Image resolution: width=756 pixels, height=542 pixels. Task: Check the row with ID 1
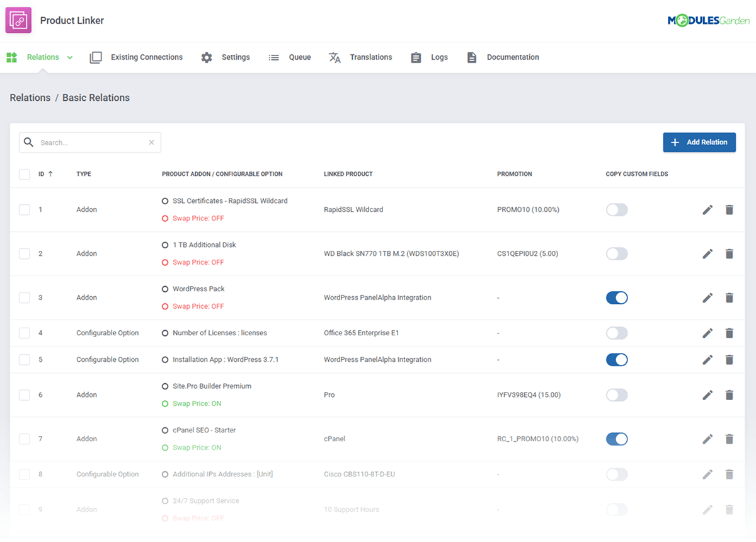pos(25,210)
